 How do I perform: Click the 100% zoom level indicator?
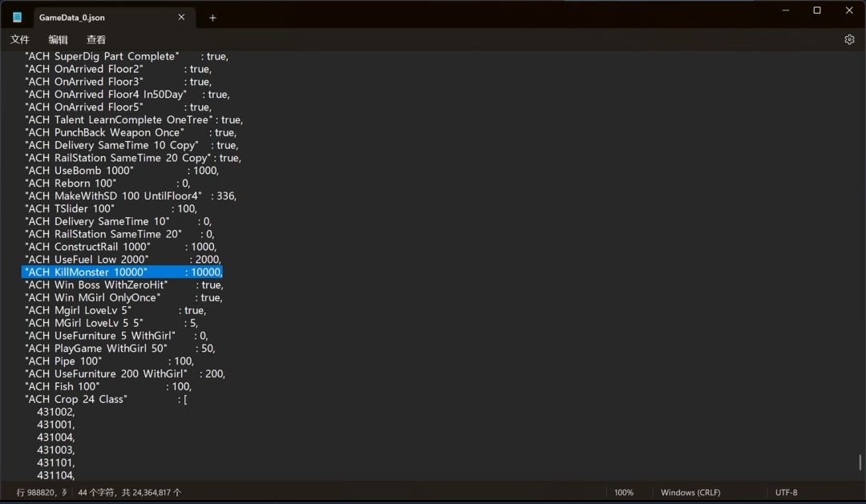point(623,492)
